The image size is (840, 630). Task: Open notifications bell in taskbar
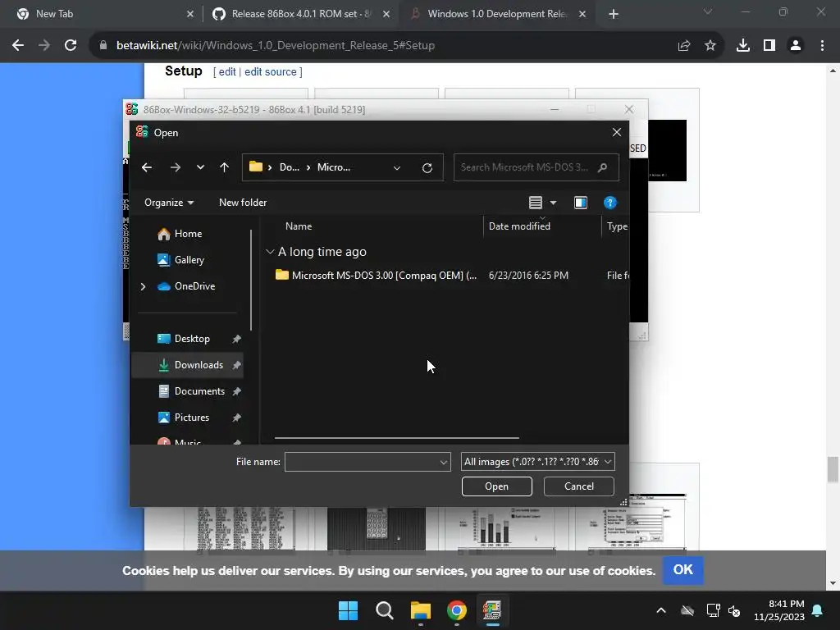click(818, 610)
